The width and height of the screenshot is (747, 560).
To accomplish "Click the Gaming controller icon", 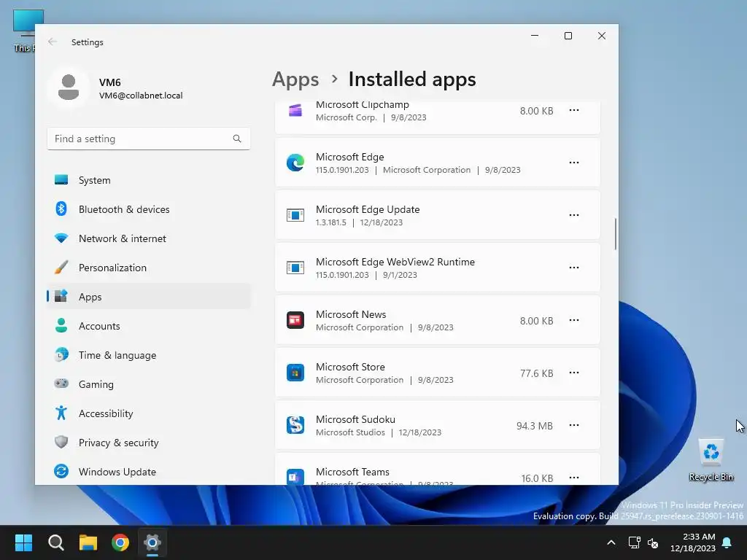I will (61, 384).
